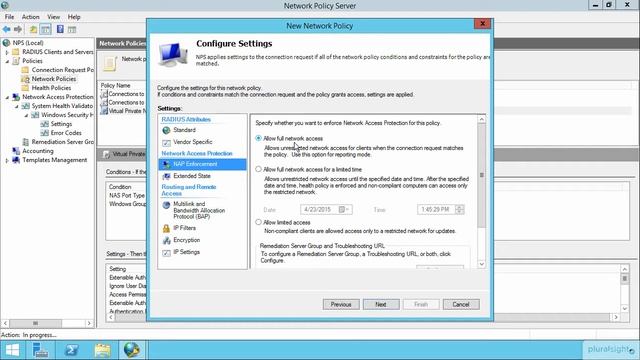Image resolution: width=640 pixels, height=360 pixels.
Task: Click the Previous button
Action: (341, 304)
